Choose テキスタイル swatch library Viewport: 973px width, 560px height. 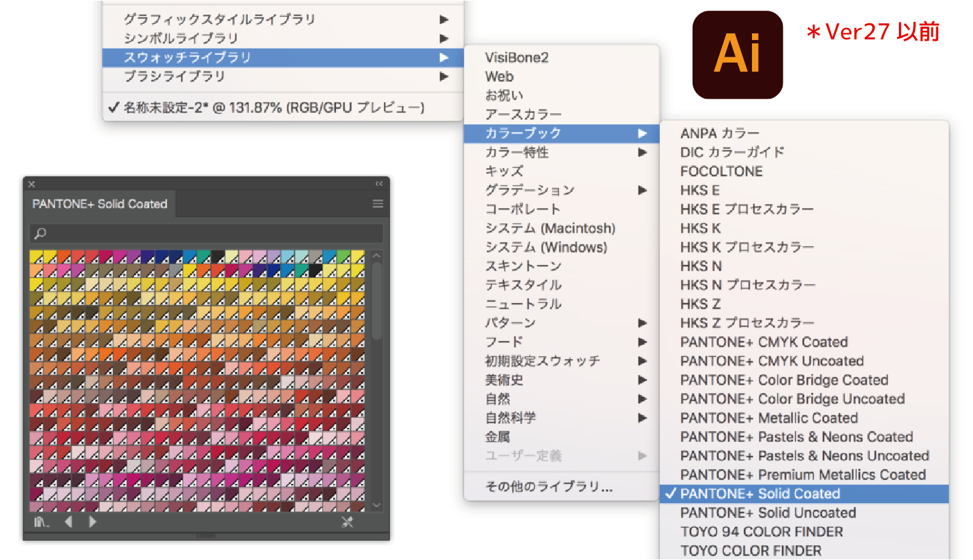click(562, 285)
